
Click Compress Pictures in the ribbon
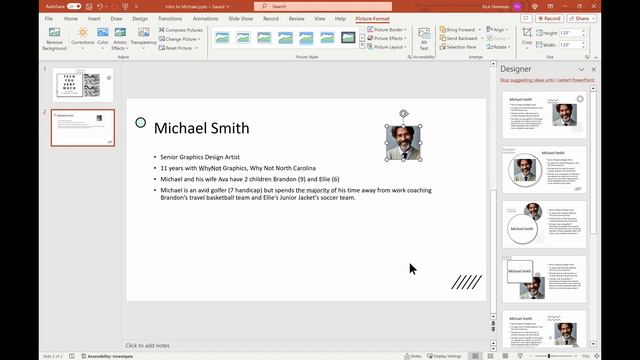(180, 30)
